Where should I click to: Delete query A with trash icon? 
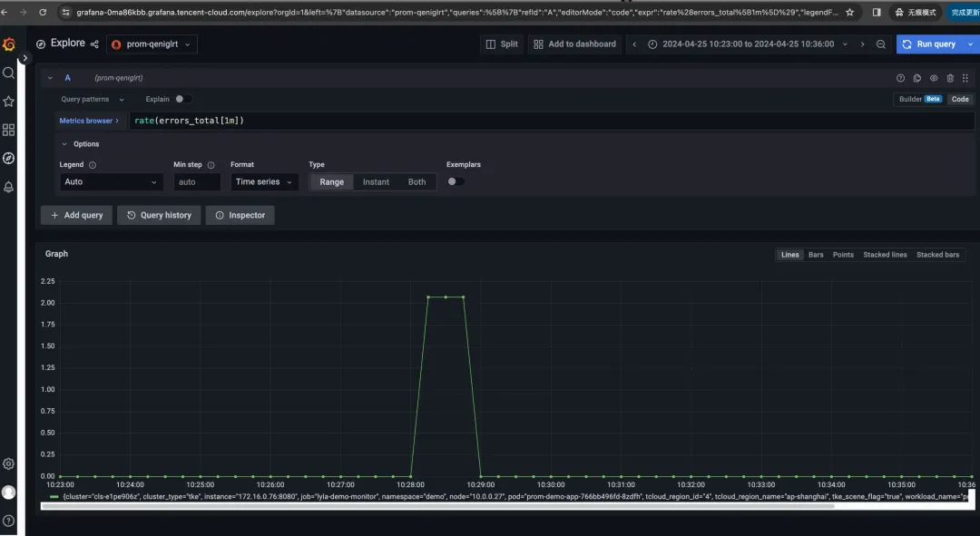point(950,78)
